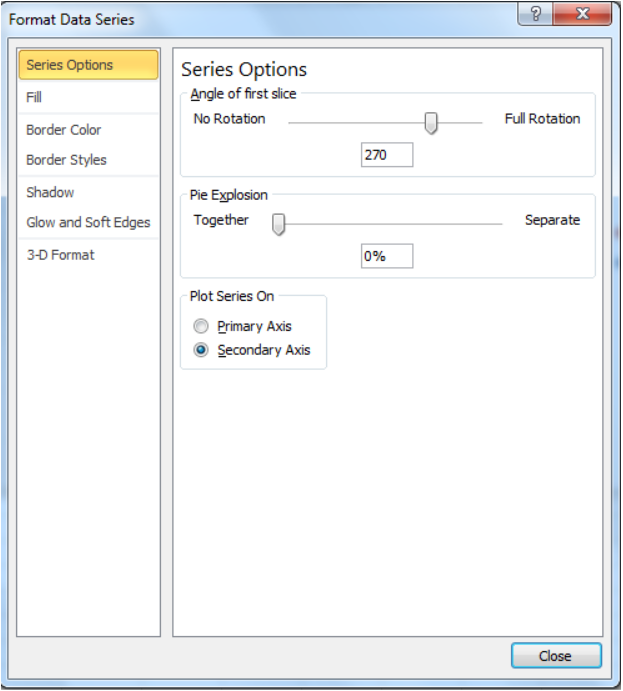Switch to the 3-D Format category

point(88,255)
